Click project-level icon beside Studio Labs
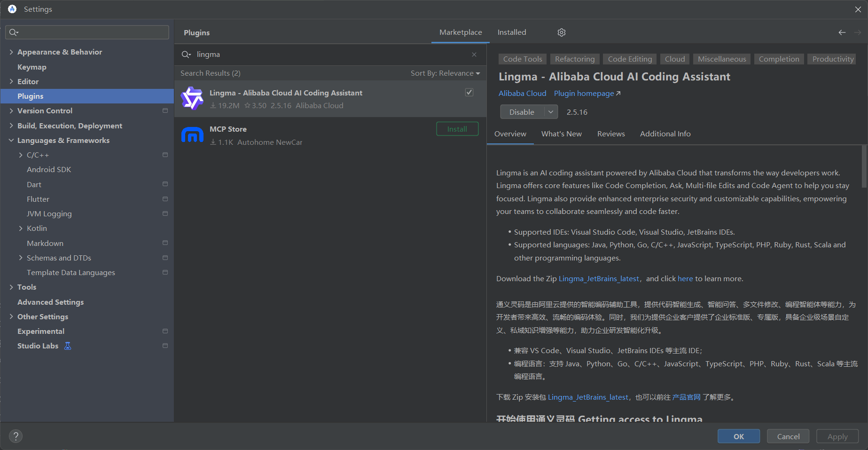868x450 pixels. click(x=165, y=346)
